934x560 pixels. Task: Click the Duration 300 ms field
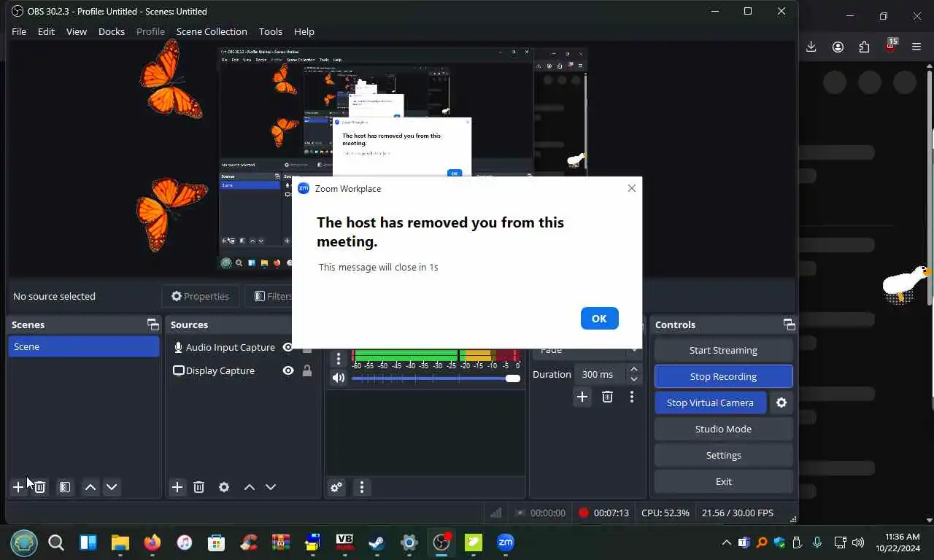[601, 374]
